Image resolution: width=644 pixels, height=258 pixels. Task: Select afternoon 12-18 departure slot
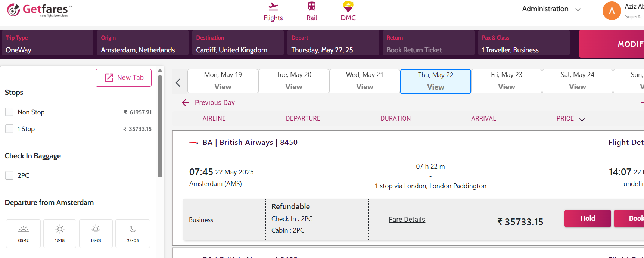[x=60, y=233]
